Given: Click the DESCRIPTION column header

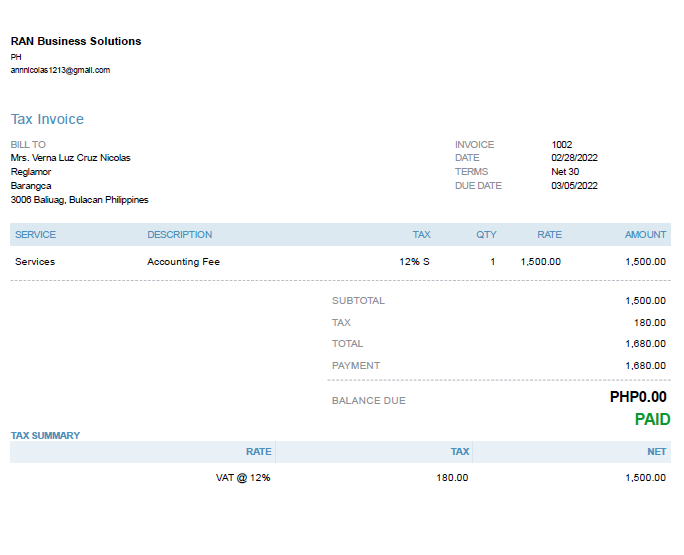Looking at the screenshot, I should [x=180, y=235].
